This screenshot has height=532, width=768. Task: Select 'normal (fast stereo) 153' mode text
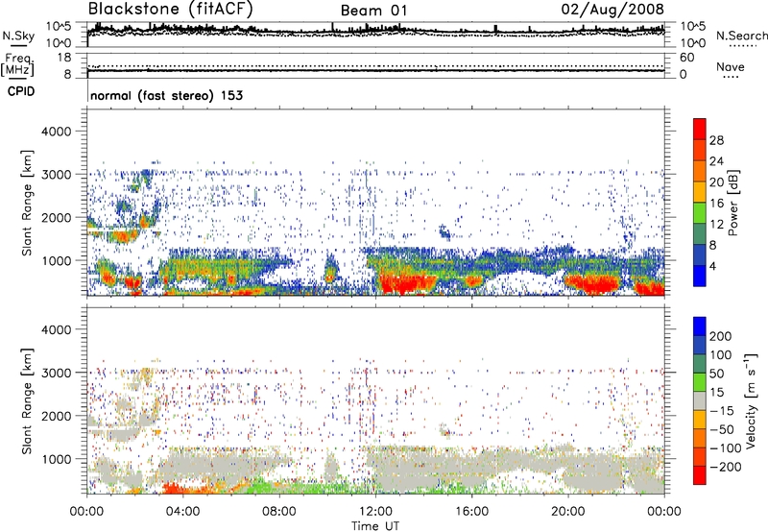tap(166, 95)
